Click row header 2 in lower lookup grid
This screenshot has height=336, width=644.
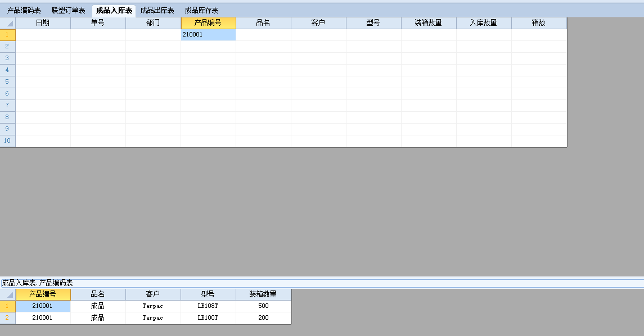pyautogui.click(x=8, y=318)
